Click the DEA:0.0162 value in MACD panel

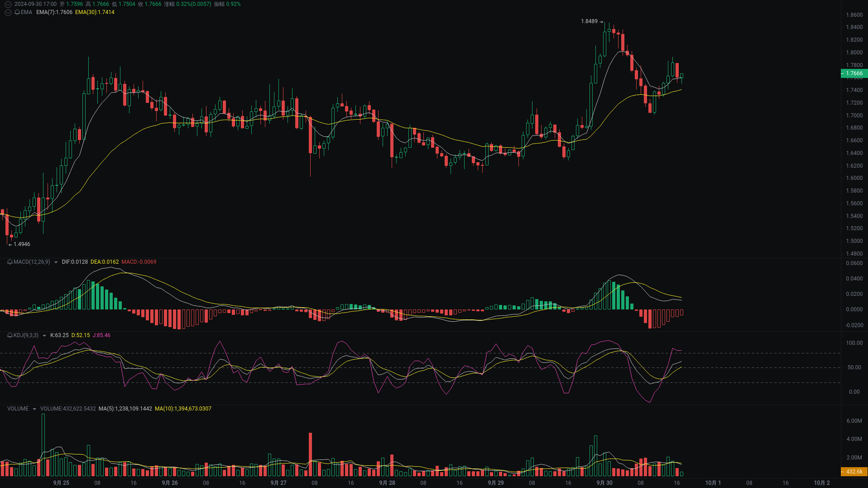click(104, 262)
